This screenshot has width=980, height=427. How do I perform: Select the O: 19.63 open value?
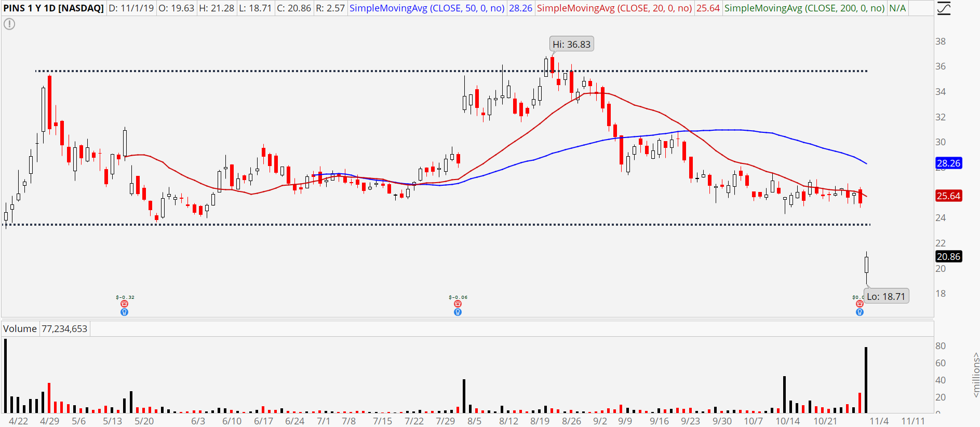[x=176, y=8]
